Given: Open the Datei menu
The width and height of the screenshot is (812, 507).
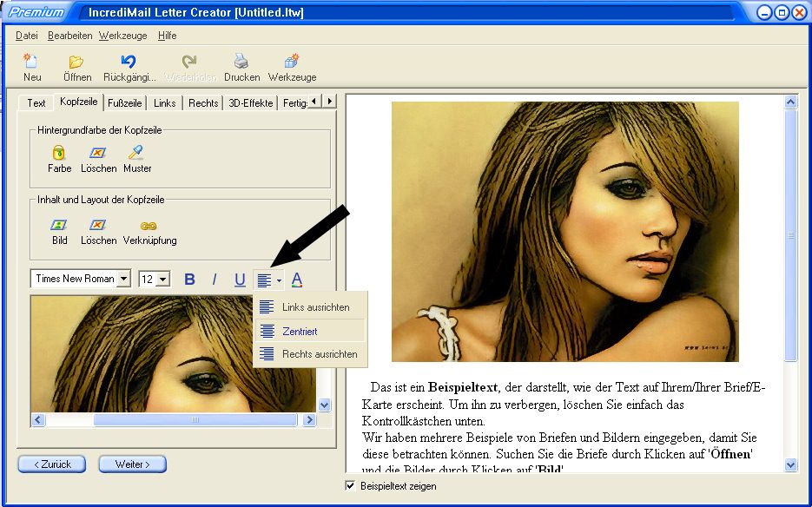Looking at the screenshot, I should [x=26, y=36].
